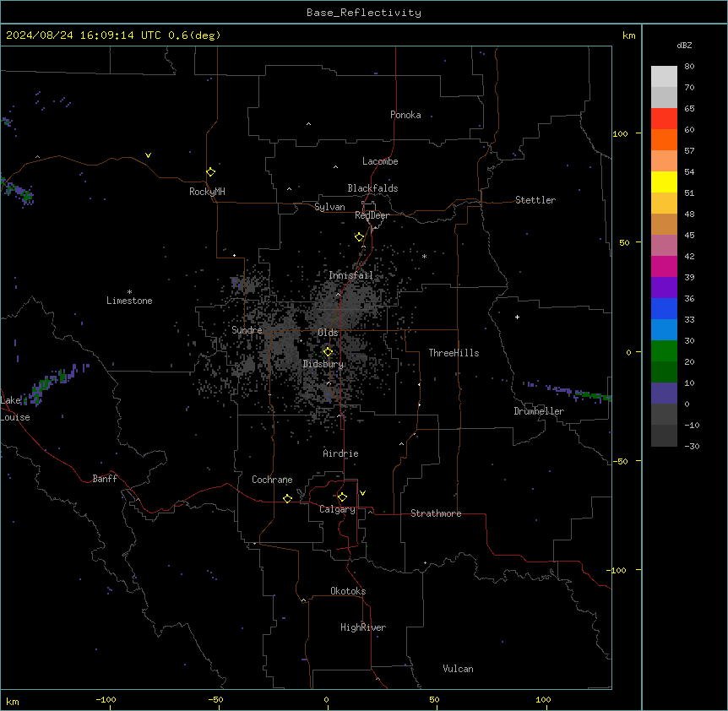
Task: Click the yellow diamond marker below Cochrane
Action: coord(287,498)
